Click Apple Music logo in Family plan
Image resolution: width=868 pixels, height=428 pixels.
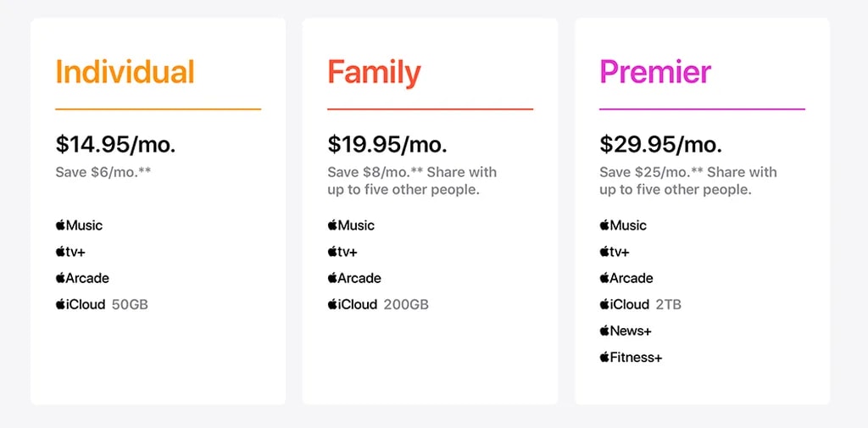coord(351,225)
